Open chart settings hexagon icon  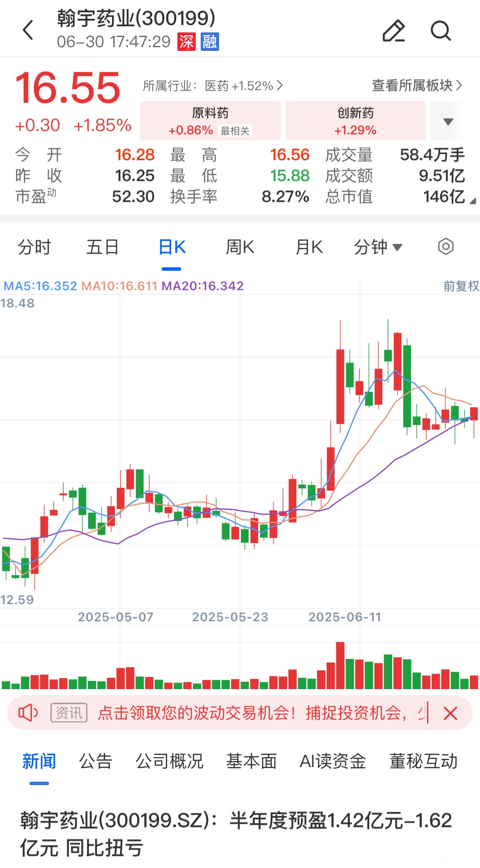(446, 247)
